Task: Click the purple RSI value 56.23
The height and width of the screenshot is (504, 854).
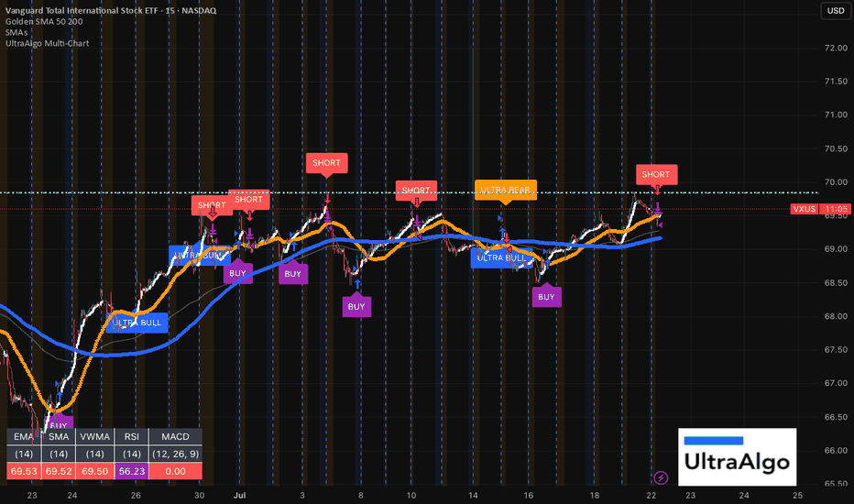Action: coord(132,471)
